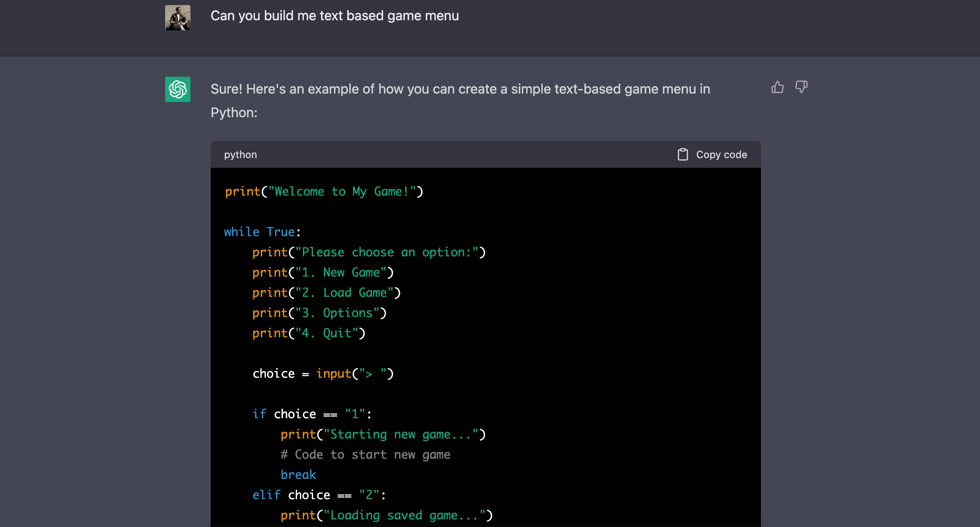Click the '# Code to start new game' comment
Image resolution: width=980 pixels, height=527 pixels.
(x=365, y=455)
